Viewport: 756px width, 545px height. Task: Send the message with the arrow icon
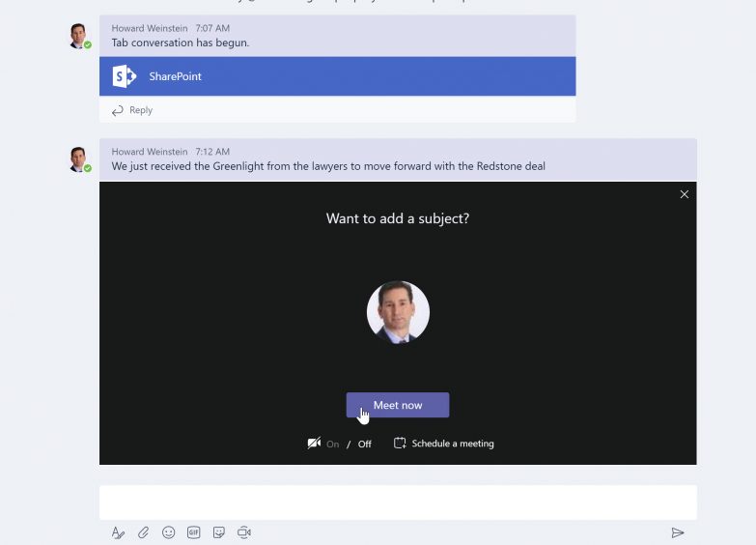tap(678, 532)
